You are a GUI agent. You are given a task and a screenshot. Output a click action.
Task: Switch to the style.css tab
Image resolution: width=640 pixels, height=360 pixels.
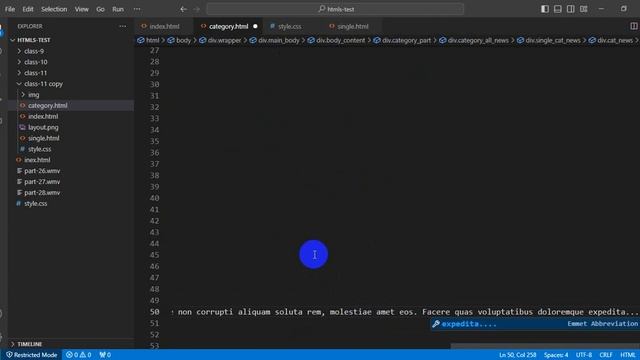coord(290,26)
